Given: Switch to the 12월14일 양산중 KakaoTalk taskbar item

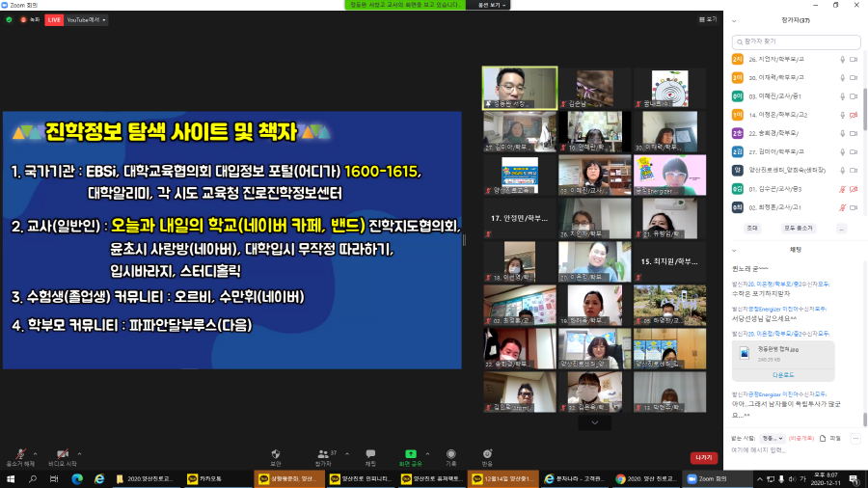Looking at the screenshot, I should tap(502, 479).
